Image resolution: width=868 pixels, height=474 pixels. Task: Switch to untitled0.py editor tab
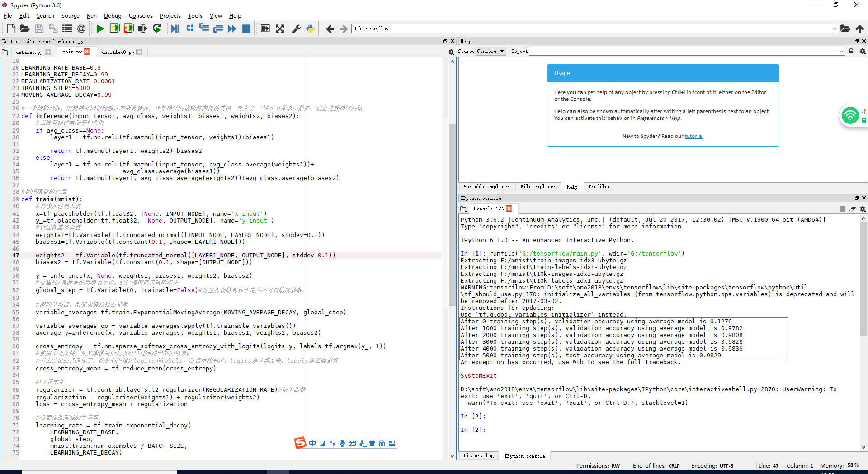click(x=118, y=52)
